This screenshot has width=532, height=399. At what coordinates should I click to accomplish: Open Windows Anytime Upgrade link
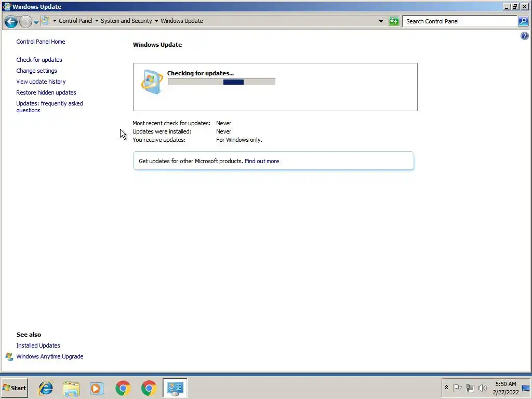49,356
